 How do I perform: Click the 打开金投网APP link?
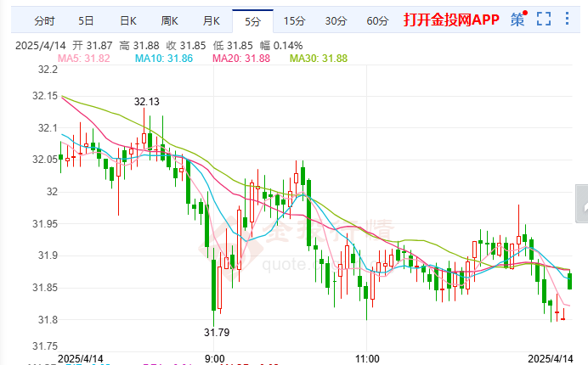click(451, 20)
